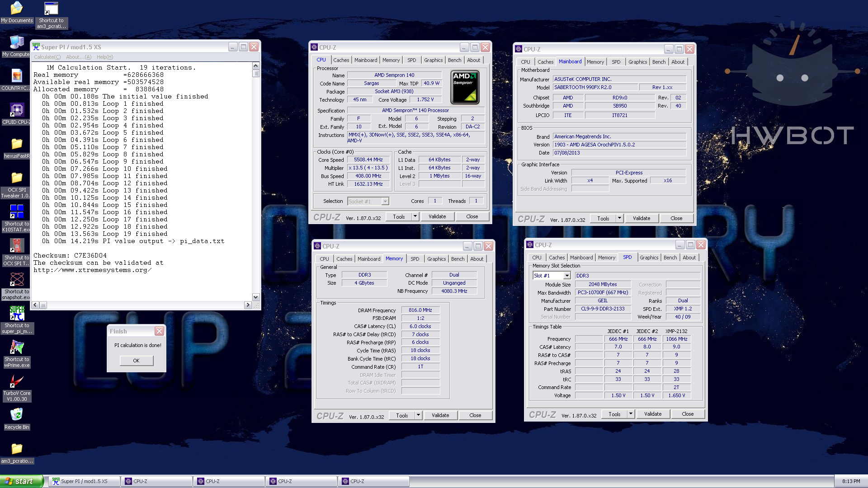Click Close in CPU-Z CPU window
The width and height of the screenshot is (868, 488).
pos(472,216)
